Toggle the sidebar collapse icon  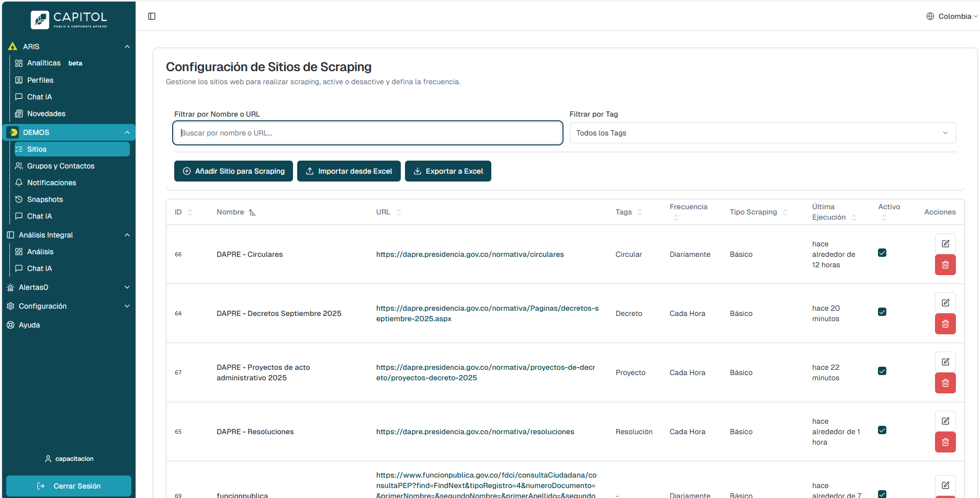(x=152, y=16)
